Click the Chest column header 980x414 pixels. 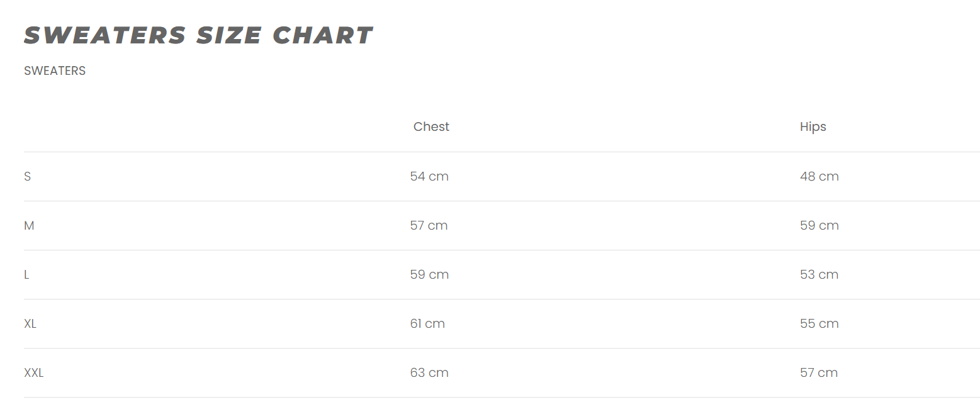431,126
